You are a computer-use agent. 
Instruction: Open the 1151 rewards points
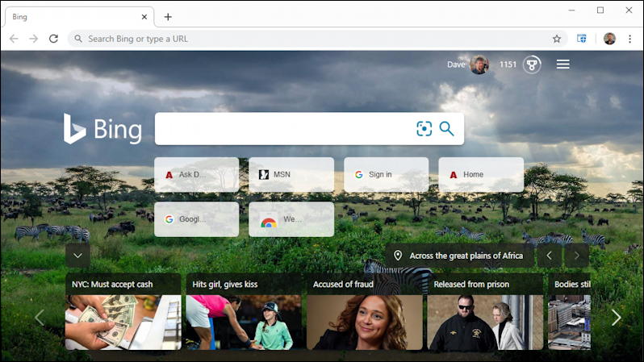[508, 64]
